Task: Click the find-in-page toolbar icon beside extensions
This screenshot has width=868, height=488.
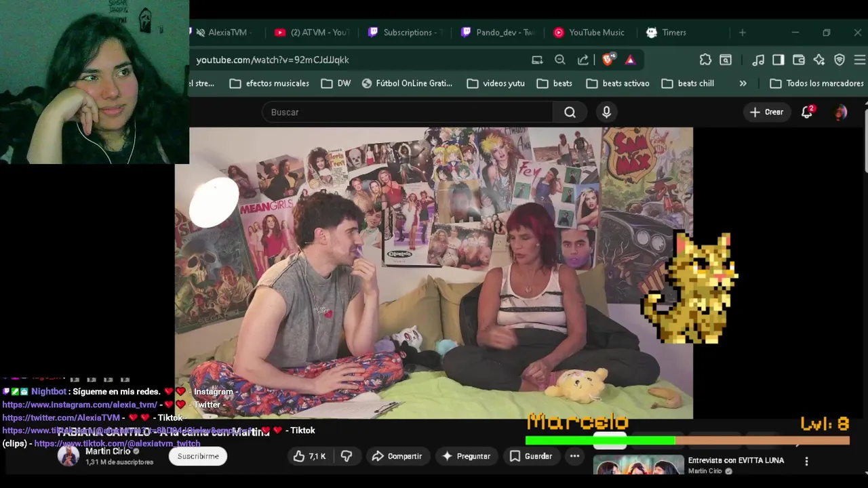Action: click(x=726, y=60)
